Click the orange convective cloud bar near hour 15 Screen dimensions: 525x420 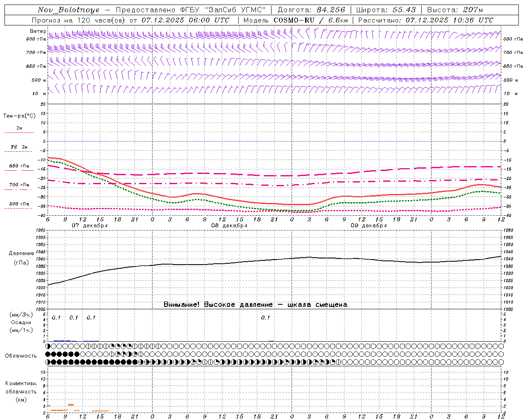pos(100,411)
